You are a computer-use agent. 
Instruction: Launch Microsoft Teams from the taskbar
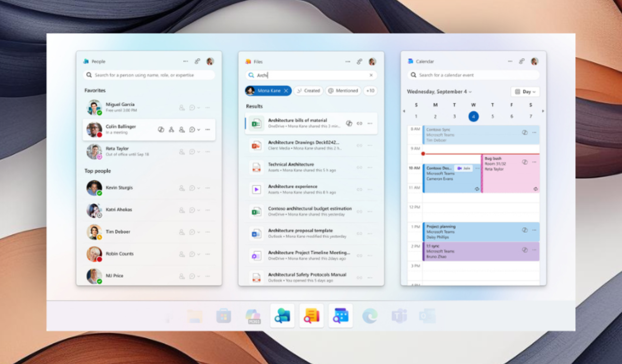(x=398, y=315)
